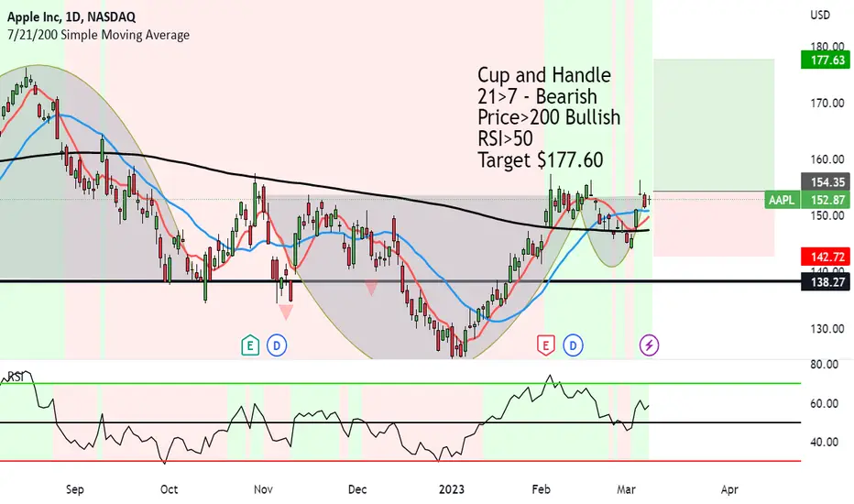Click the Cup and Handle annotation text
Screen dimensions: 854x504
pos(544,74)
